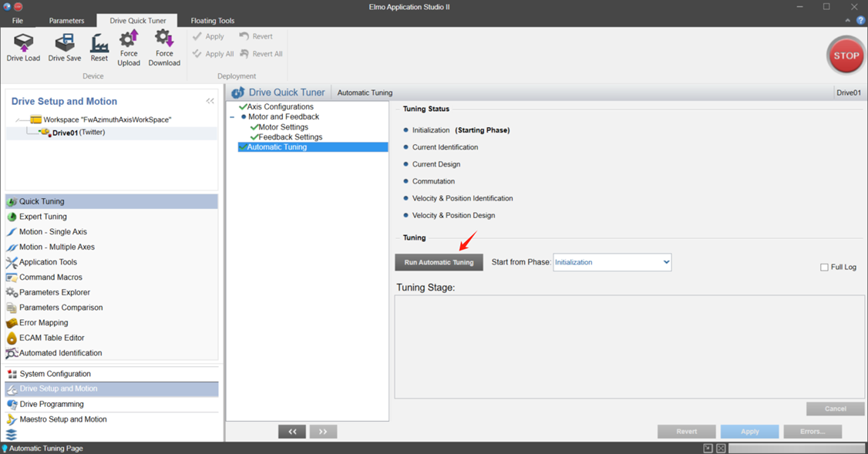Click the Drive Load icon
868x454 pixels.
(x=23, y=42)
